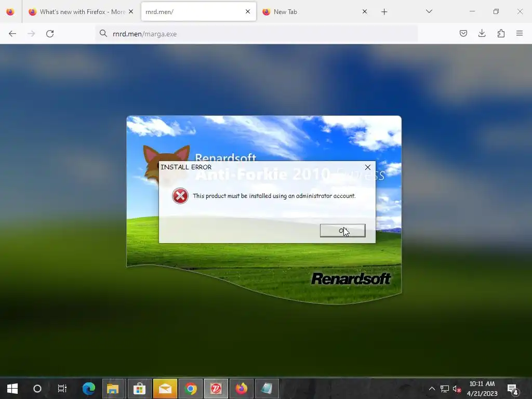This screenshot has height=399, width=532.
Task: Switch to Firefox on the taskbar
Action: coord(241,389)
